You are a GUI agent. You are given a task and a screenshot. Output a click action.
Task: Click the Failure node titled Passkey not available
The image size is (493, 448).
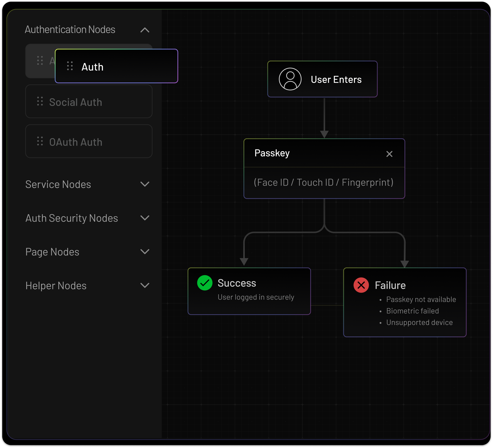421,300
